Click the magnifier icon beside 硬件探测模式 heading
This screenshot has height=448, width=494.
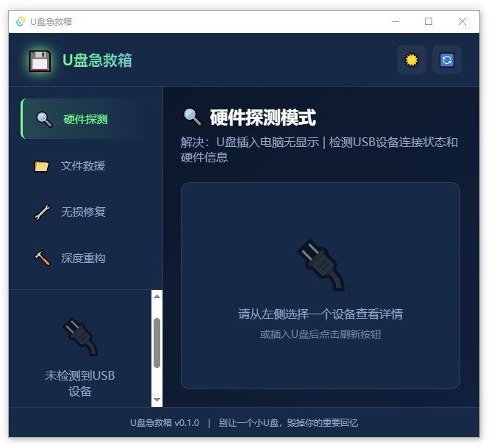coord(193,118)
